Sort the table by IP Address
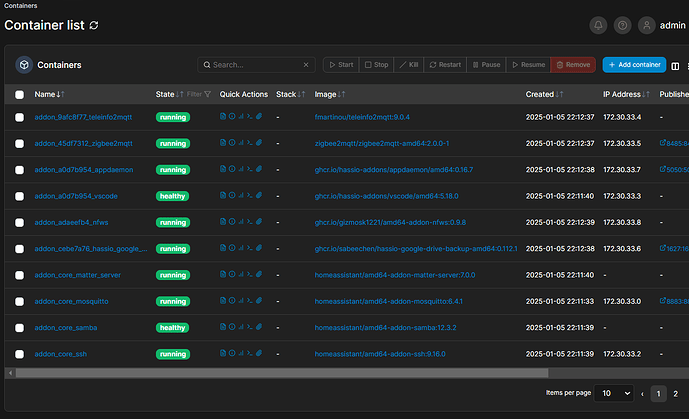The image size is (689, 419). [626, 94]
